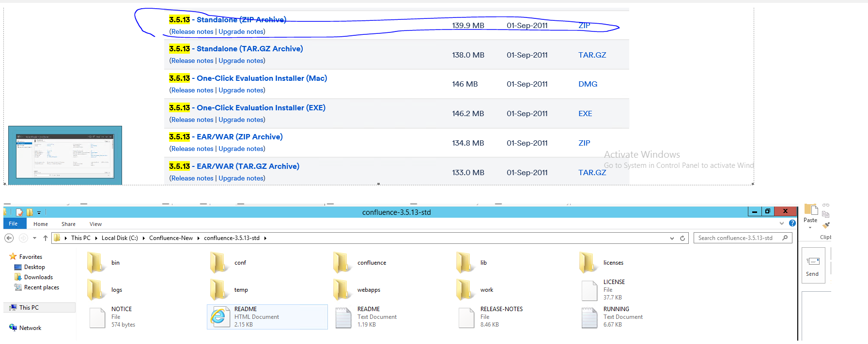Select the temp folder icon

pos(218,289)
